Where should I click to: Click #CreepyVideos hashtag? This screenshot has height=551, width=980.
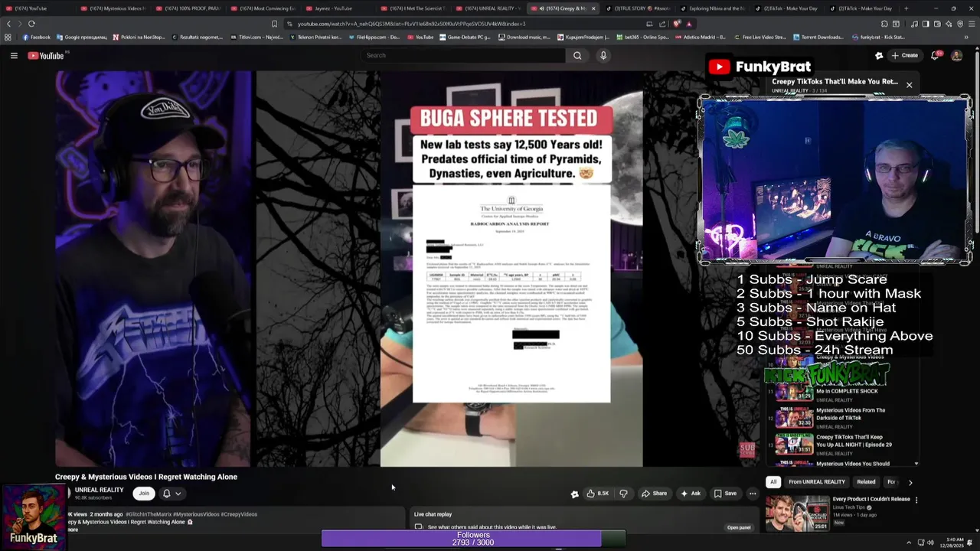click(x=239, y=514)
